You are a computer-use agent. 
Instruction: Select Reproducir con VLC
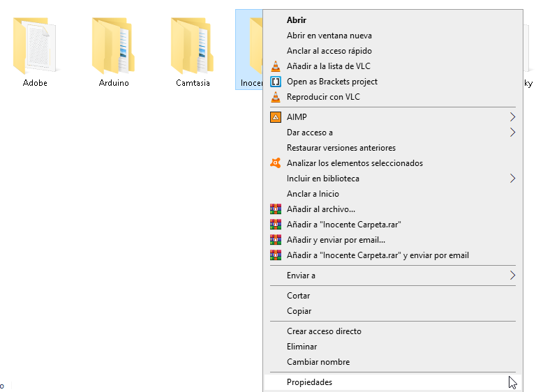click(x=393, y=97)
